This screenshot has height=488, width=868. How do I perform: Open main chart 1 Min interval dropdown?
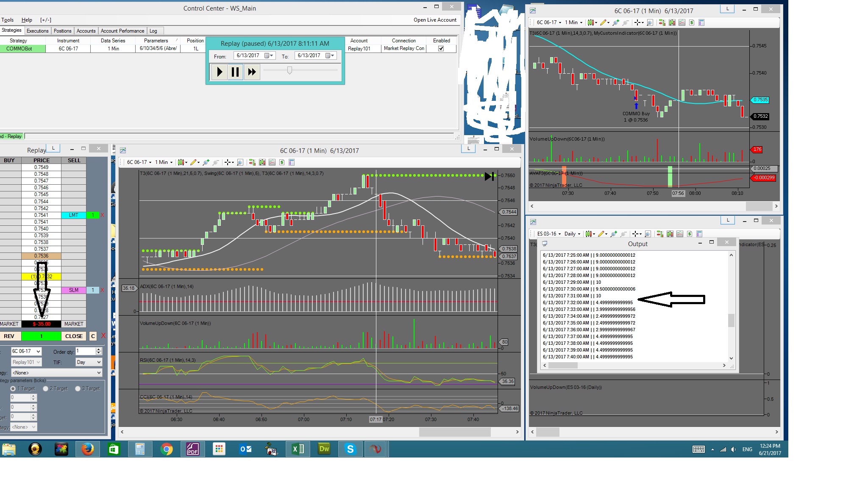pyautogui.click(x=164, y=162)
